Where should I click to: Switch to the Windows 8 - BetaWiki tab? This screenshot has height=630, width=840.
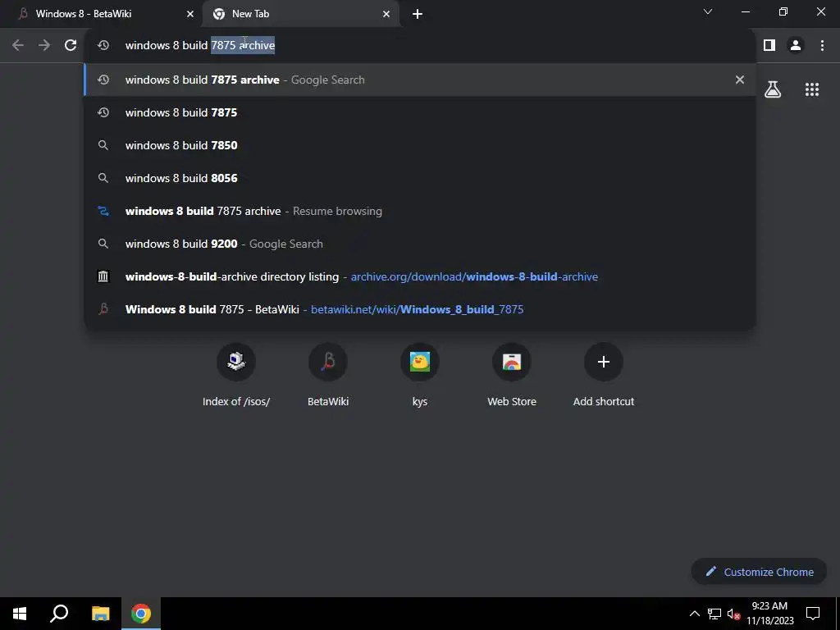pyautogui.click(x=101, y=14)
